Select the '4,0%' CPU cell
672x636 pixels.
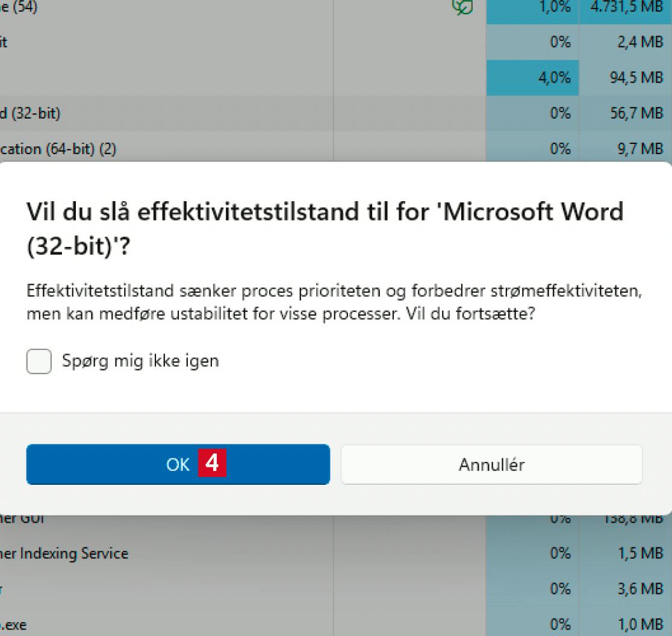pyautogui.click(x=532, y=78)
